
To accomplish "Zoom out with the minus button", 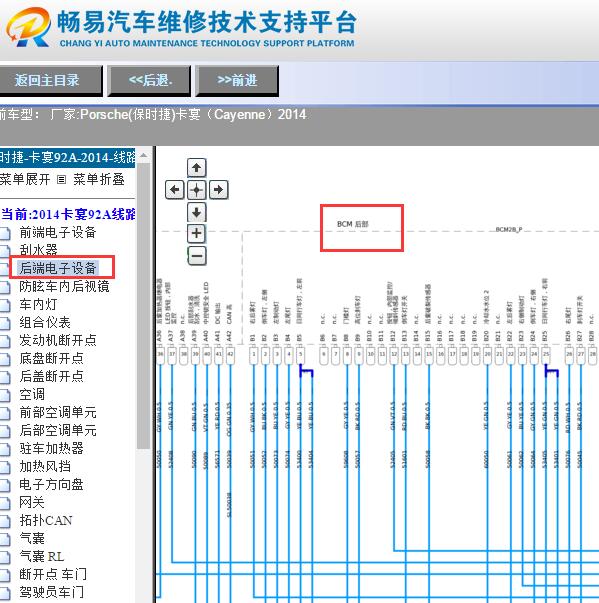I will [196, 256].
